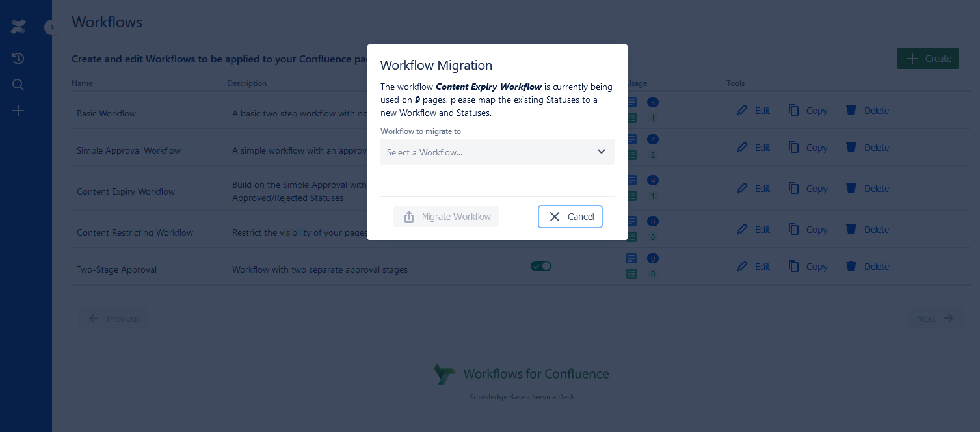Go to the Next page of workflows
The height and width of the screenshot is (432, 980).
(935, 319)
